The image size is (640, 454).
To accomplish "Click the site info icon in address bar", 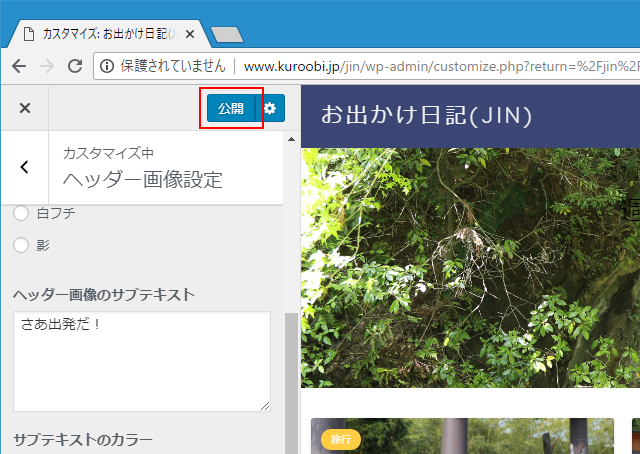I will tap(107, 66).
